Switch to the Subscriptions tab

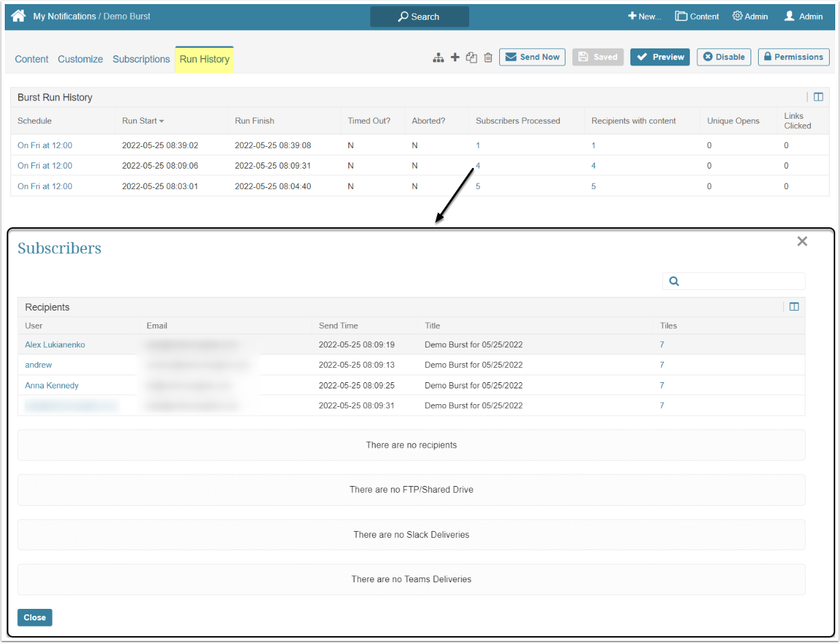coord(141,59)
